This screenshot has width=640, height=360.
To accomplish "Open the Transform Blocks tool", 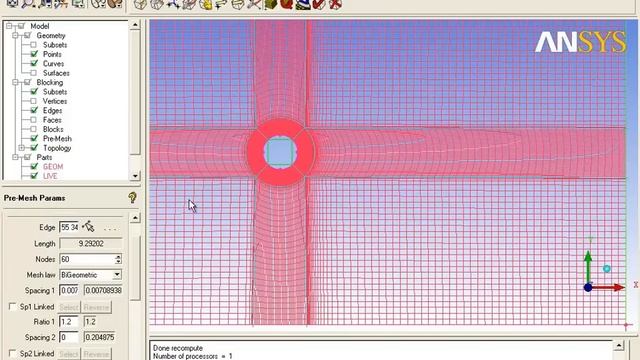I will tap(238, 4).
